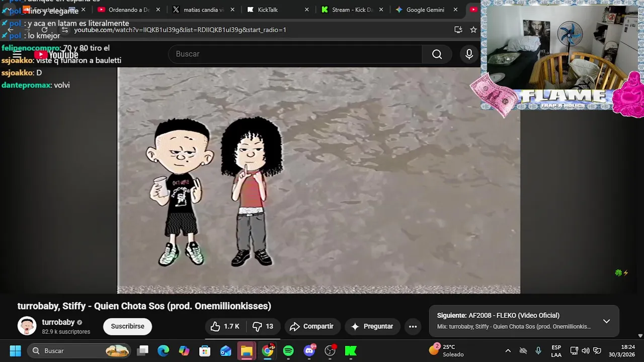Click the Preguntar ask button

372,326
